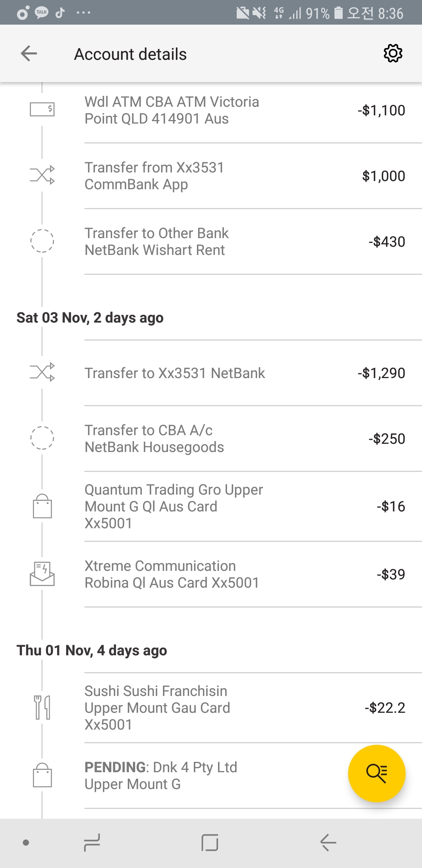Tap transfer arrows icon beside CommBank App
This screenshot has height=868, width=422.
(x=42, y=175)
